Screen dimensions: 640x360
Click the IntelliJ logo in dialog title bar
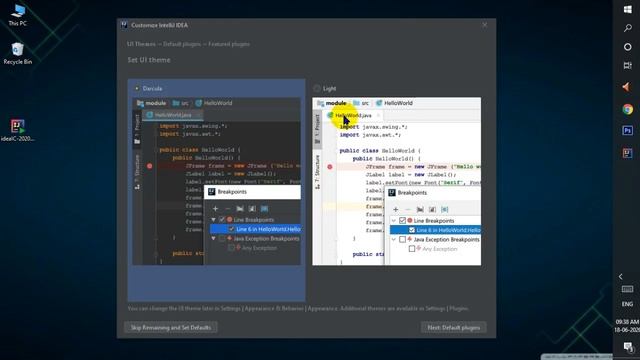pos(124,25)
